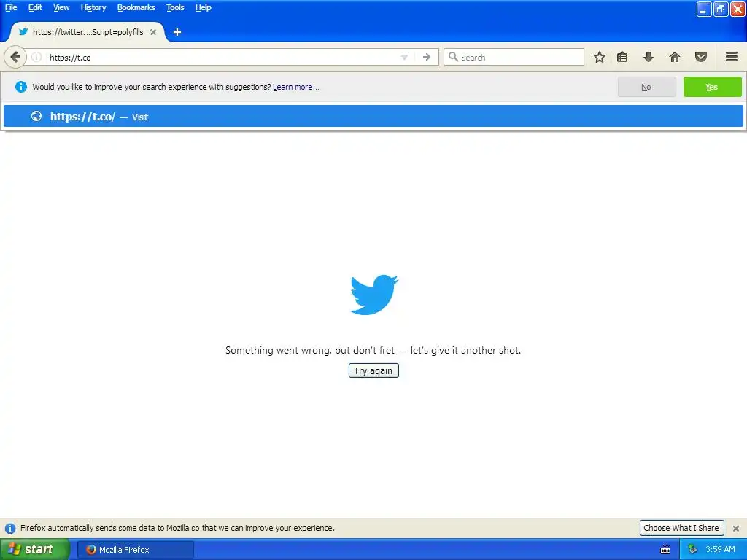This screenshot has width=747, height=560.
Task: Close the Twitter tab
Action: click(x=153, y=32)
